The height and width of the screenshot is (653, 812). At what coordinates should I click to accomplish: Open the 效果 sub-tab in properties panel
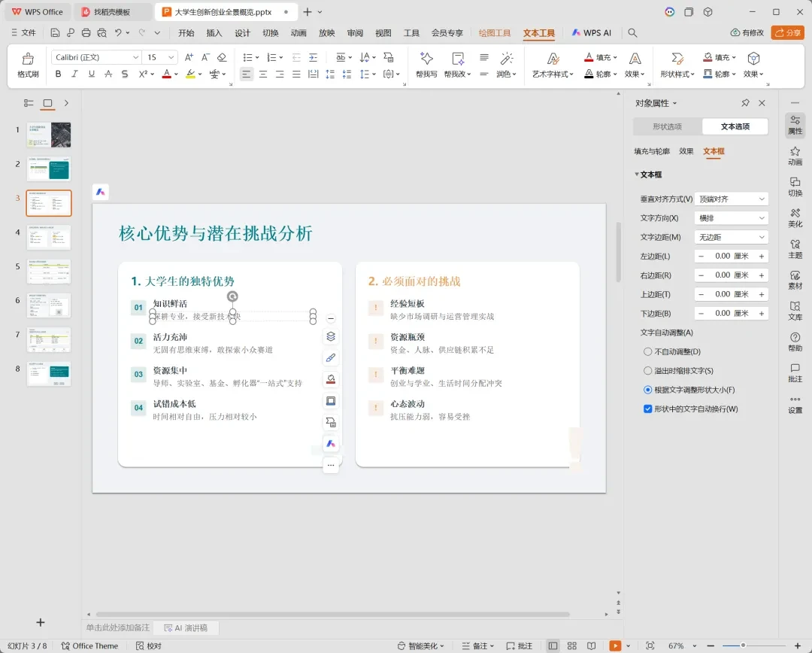coord(686,150)
